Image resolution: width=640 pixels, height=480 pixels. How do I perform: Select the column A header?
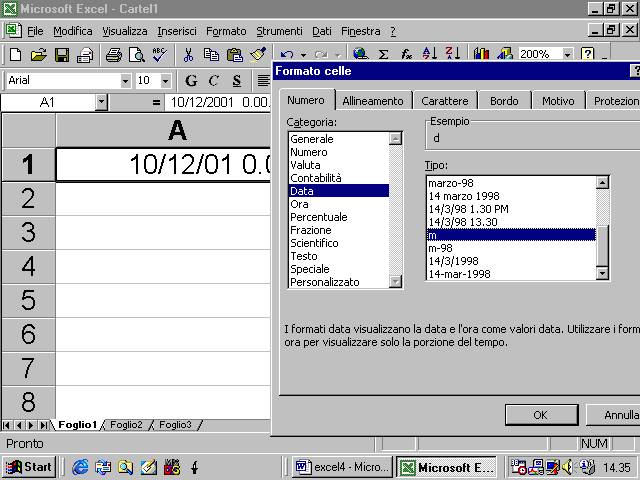coord(163,131)
